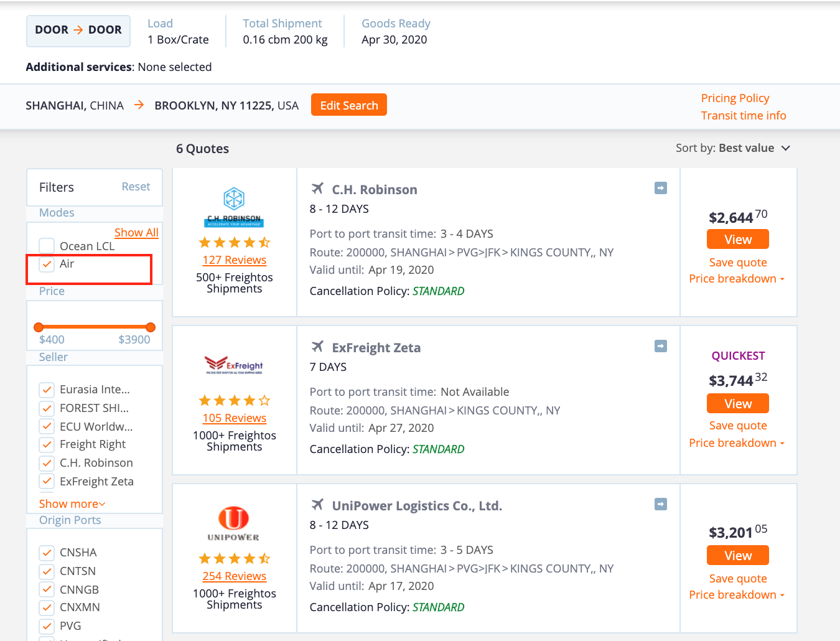The width and height of the screenshot is (840, 641).
Task: Uncheck the PVG origin port
Action: click(47, 625)
